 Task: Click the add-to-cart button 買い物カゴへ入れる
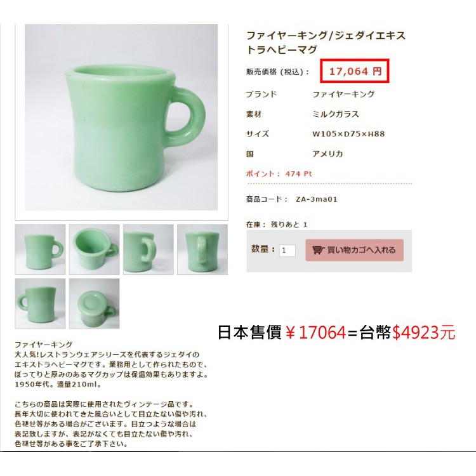(x=354, y=250)
